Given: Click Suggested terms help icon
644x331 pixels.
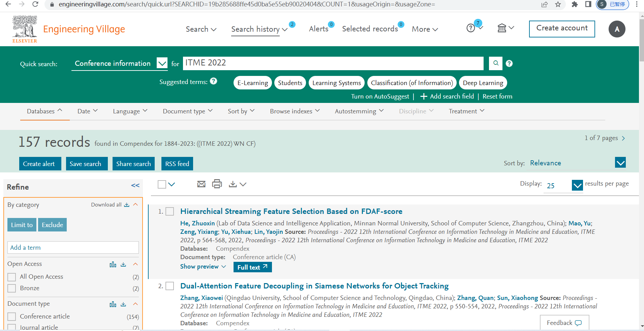Looking at the screenshot, I should 213,81.
